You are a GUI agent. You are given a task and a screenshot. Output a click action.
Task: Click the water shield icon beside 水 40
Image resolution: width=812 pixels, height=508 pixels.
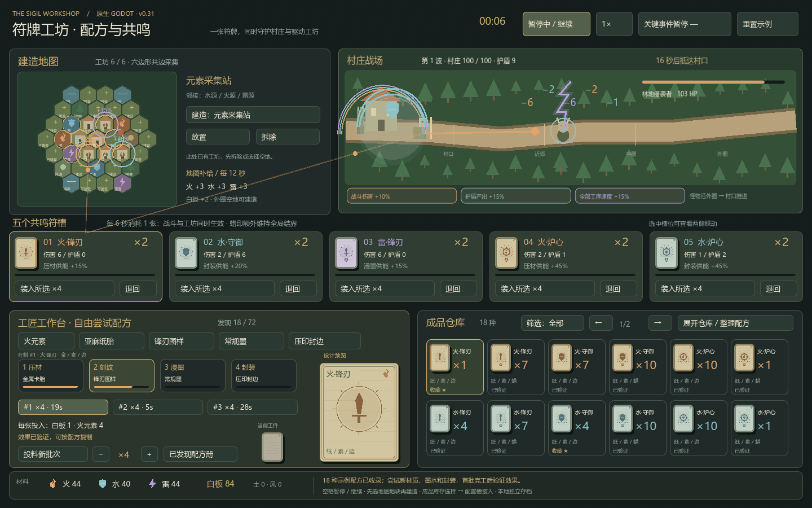(x=103, y=484)
